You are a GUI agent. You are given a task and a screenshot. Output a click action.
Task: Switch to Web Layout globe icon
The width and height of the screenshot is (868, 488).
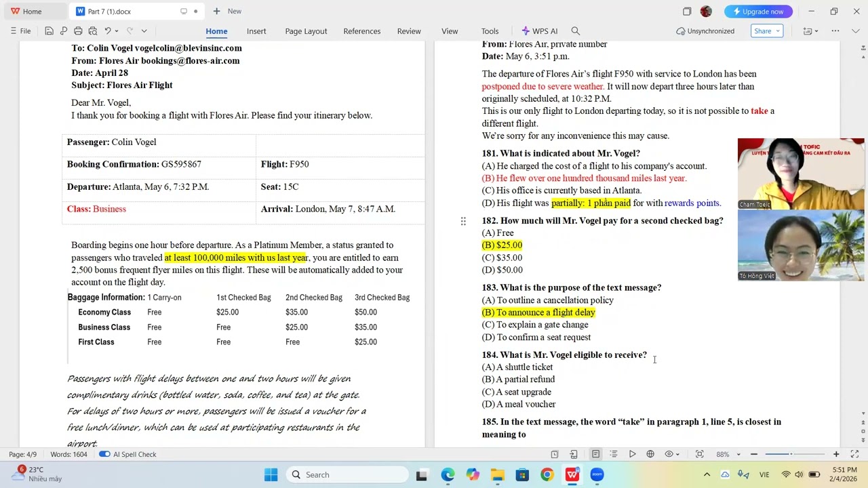click(650, 454)
